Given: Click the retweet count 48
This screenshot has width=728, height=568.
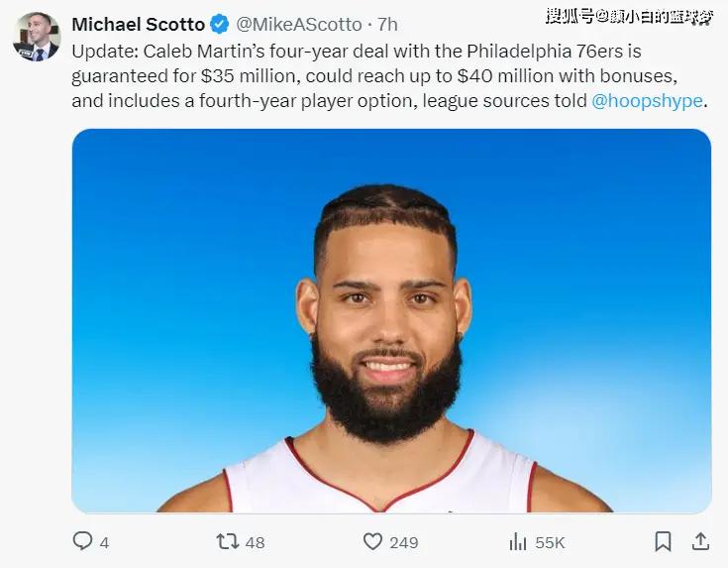Looking at the screenshot, I should click(255, 542).
